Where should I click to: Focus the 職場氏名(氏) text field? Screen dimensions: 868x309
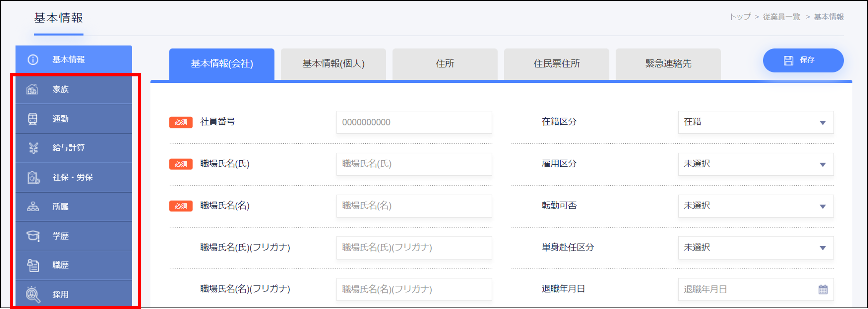tap(414, 164)
